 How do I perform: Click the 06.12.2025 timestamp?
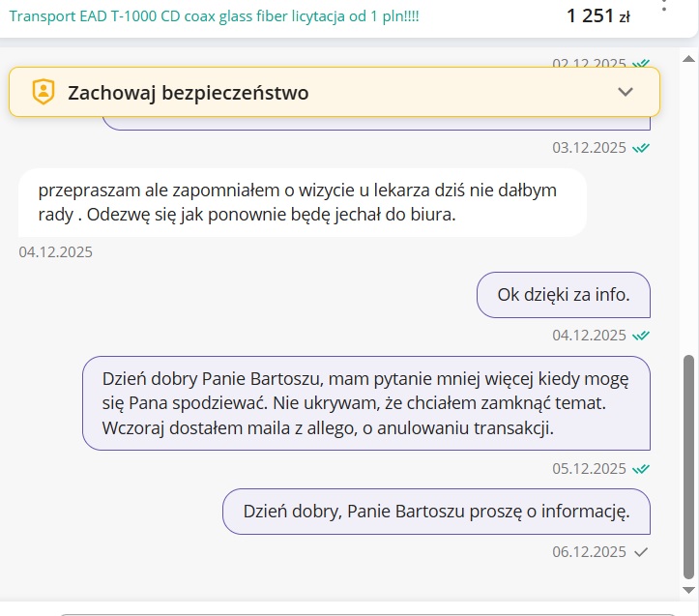click(590, 552)
